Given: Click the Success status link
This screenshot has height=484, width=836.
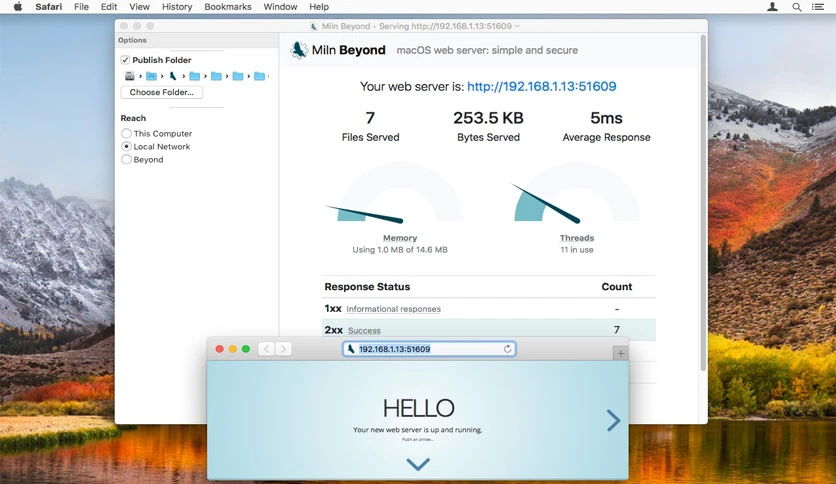Looking at the screenshot, I should [x=364, y=330].
